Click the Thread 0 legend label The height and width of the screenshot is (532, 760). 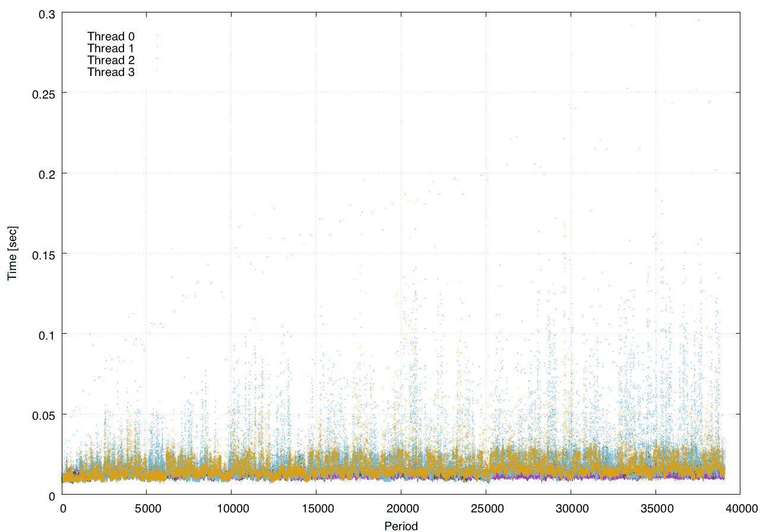(x=111, y=36)
